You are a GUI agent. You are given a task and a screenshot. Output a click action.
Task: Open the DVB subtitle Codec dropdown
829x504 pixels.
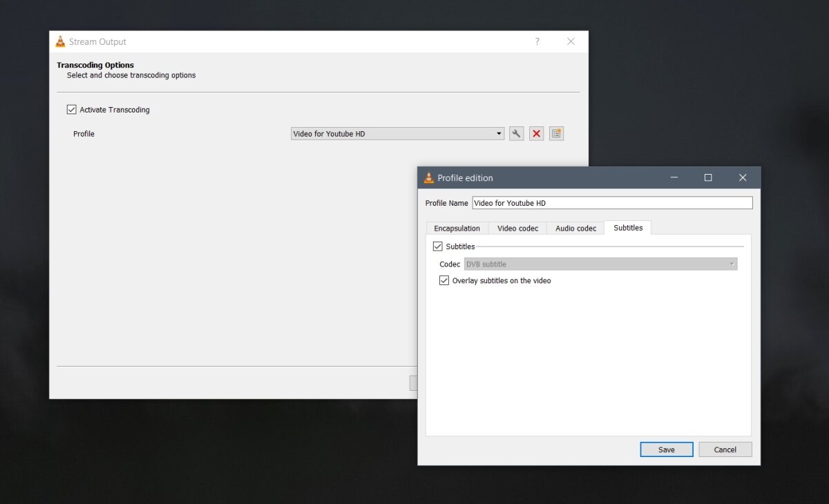click(600, 264)
